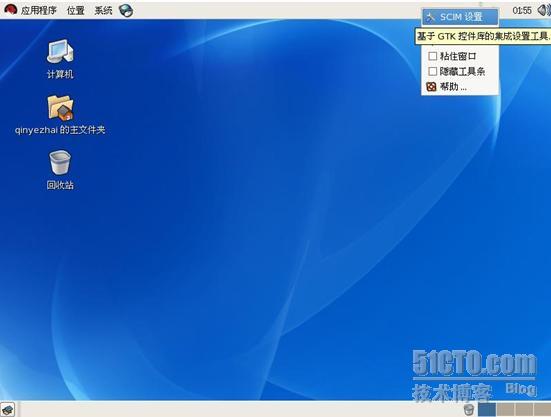Select SCIM 设置 menu entry
The width and height of the screenshot is (551, 417).
[460, 17]
